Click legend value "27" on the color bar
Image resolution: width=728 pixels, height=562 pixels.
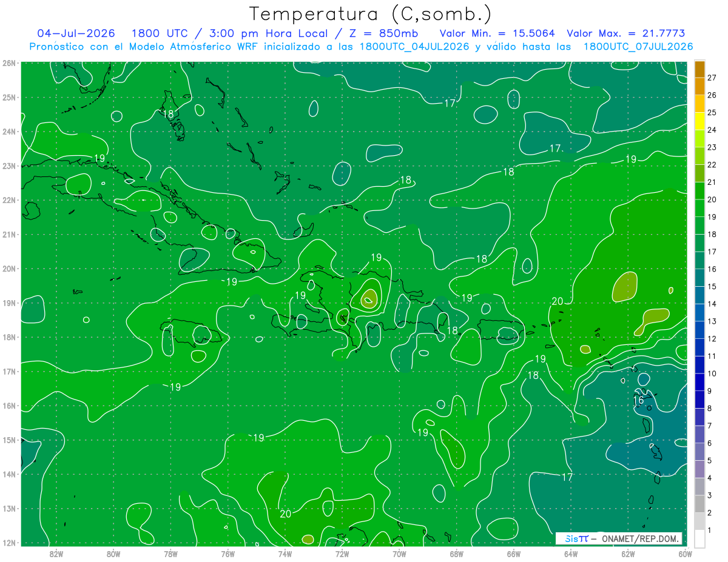[712, 78]
